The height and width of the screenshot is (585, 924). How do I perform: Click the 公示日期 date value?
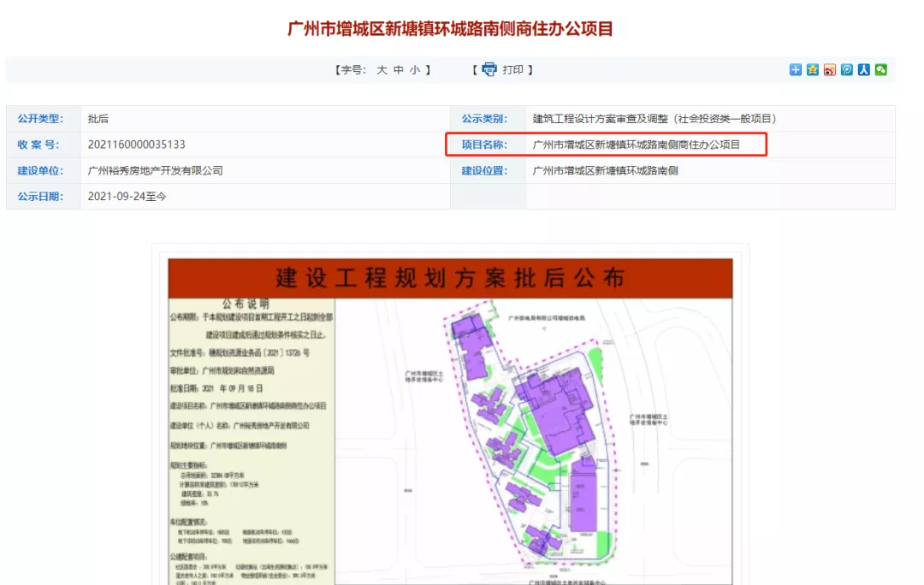(127, 196)
